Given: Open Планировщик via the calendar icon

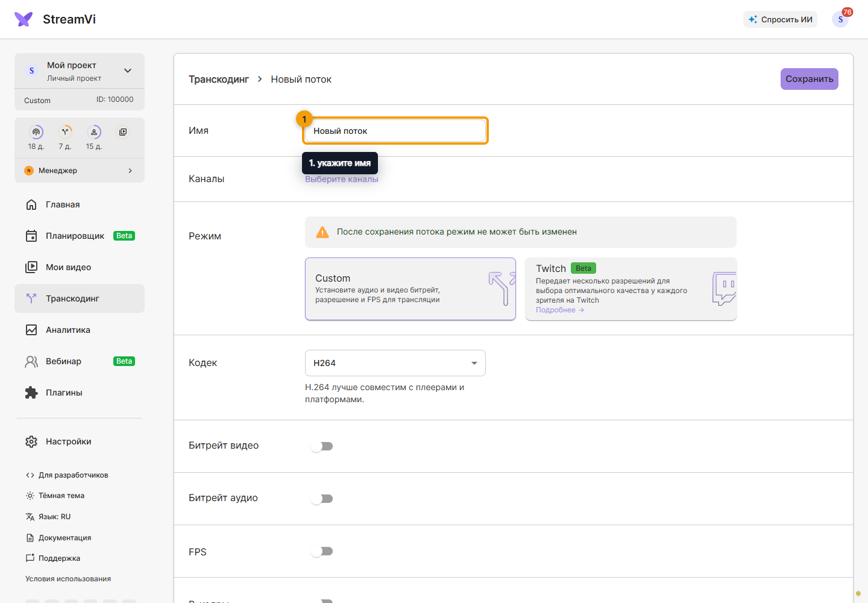Looking at the screenshot, I should pyautogui.click(x=31, y=236).
